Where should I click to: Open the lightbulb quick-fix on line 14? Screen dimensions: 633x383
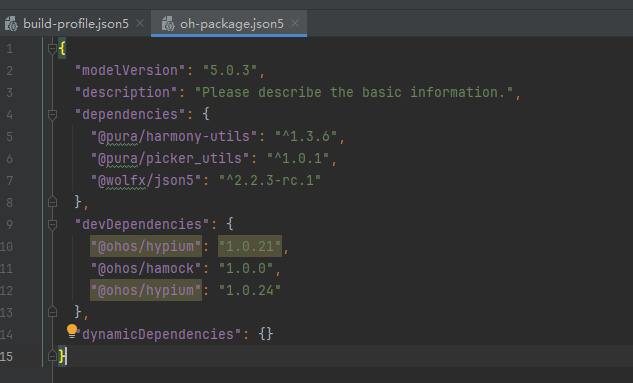point(72,331)
